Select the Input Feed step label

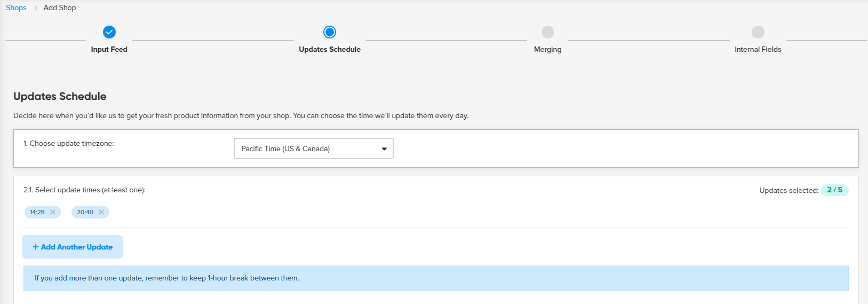pos(109,49)
